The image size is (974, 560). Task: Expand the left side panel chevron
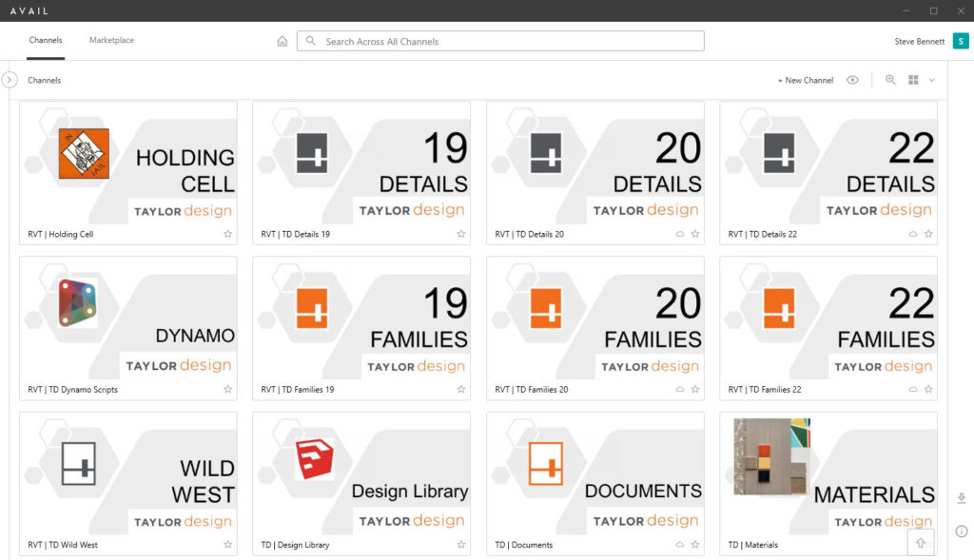tap(10, 80)
